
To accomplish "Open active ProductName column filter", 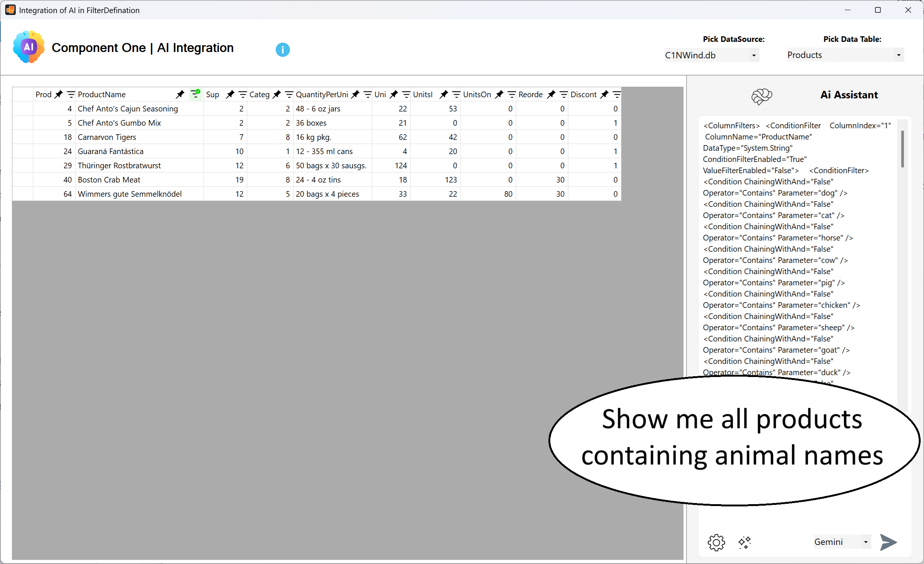I will 195,94.
